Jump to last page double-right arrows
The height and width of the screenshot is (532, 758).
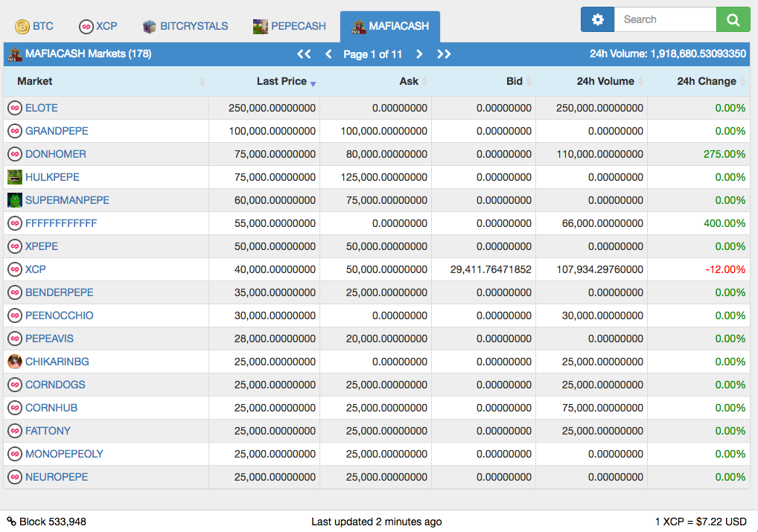(444, 54)
